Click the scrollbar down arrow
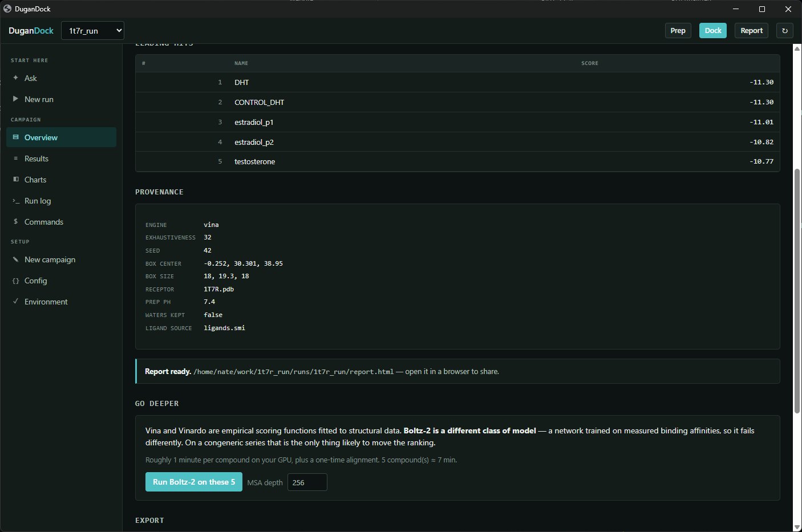The image size is (802, 532). tap(797, 527)
